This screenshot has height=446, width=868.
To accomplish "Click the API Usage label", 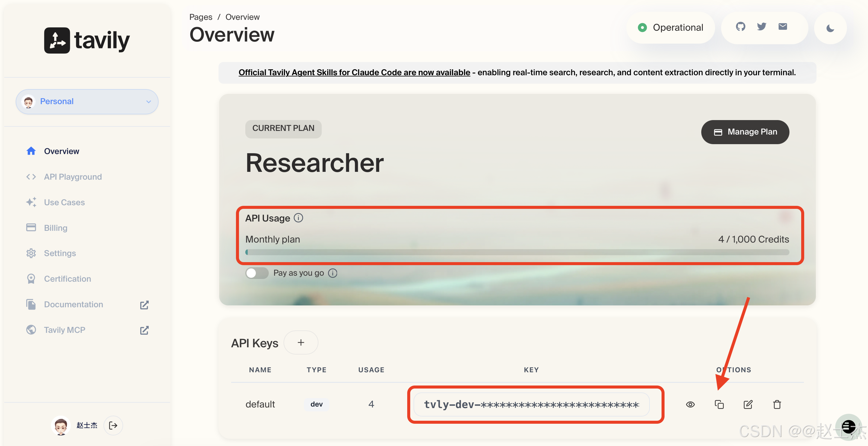I will pyautogui.click(x=268, y=218).
